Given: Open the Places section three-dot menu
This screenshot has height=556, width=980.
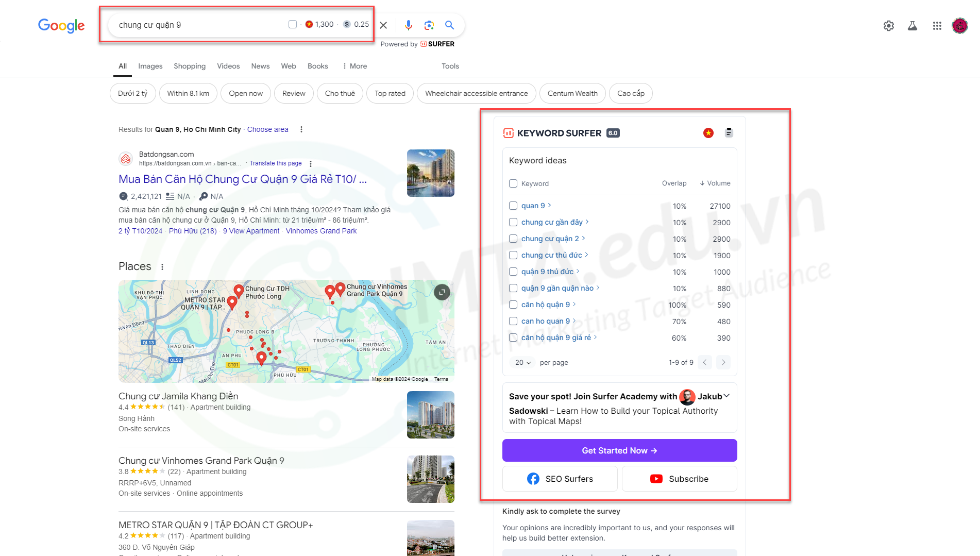Looking at the screenshot, I should point(162,267).
